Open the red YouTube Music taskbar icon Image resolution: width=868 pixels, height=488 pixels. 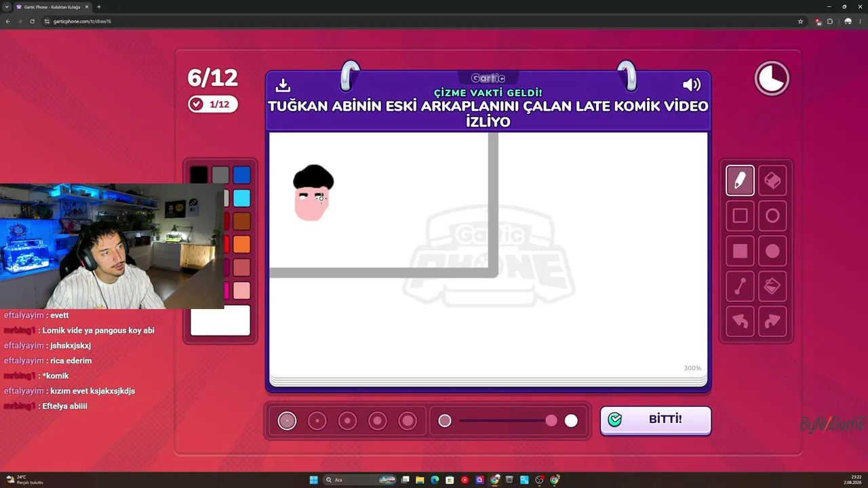[x=465, y=480]
